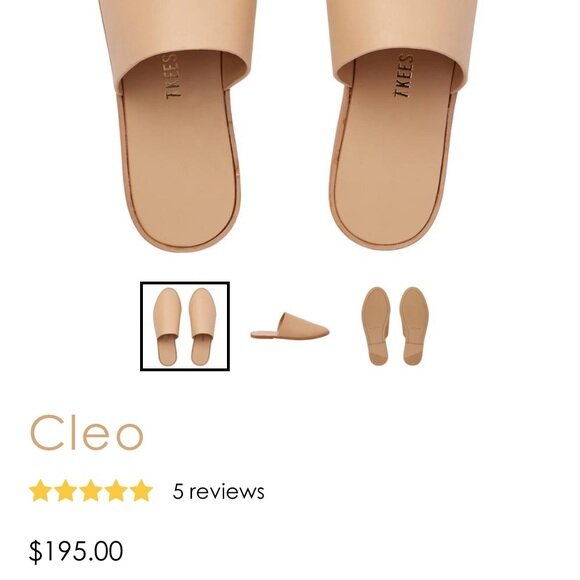This screenshot has width=580, height=580.
Task: Click the left sole in outsole thumbnail
Action: tap(376, 326)
